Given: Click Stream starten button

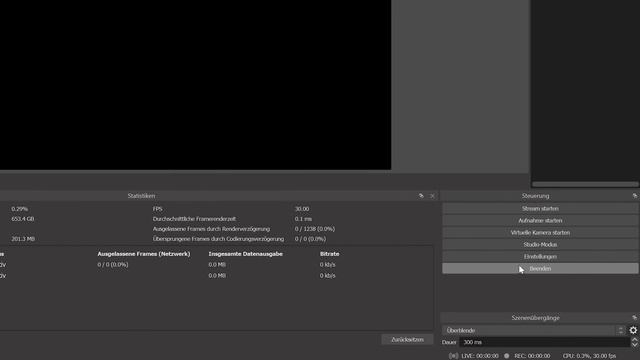Looking at the screenshot, I should 540,209.
